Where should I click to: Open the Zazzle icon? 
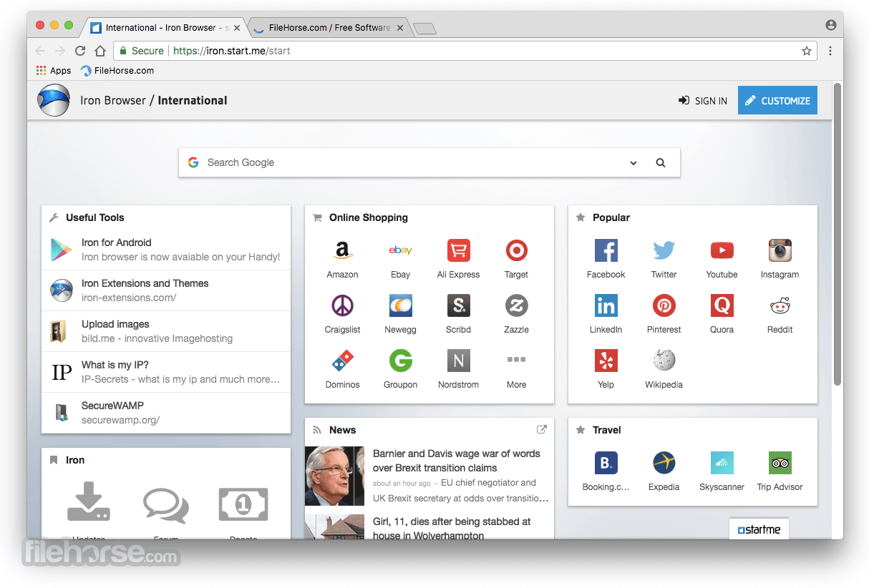[x=516, y=305]
